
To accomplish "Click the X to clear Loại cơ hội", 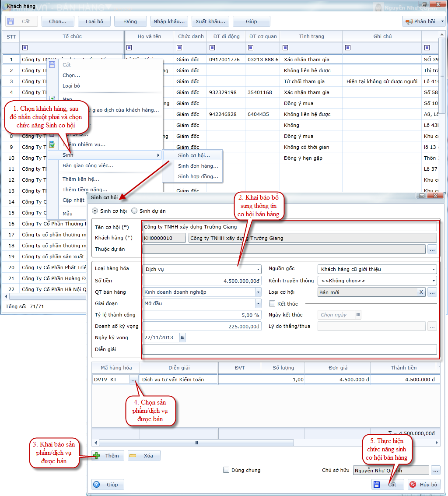I will click(421, 292).
